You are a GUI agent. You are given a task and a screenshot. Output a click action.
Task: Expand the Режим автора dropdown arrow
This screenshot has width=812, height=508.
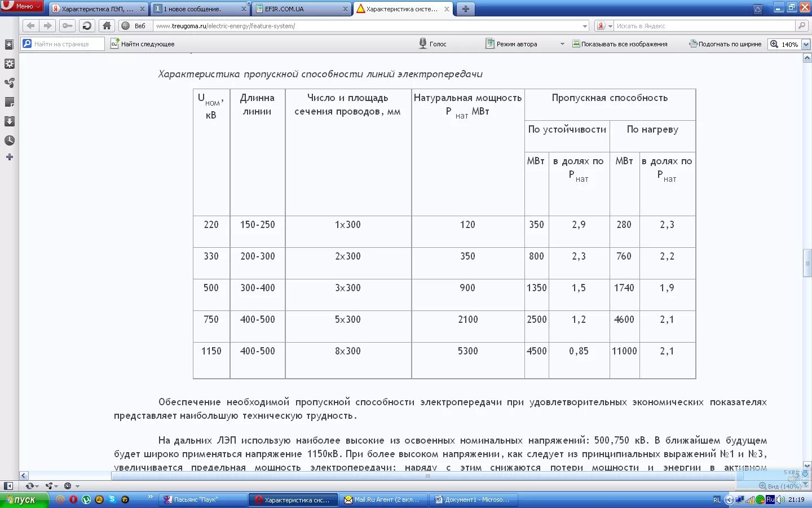(562, 44)
